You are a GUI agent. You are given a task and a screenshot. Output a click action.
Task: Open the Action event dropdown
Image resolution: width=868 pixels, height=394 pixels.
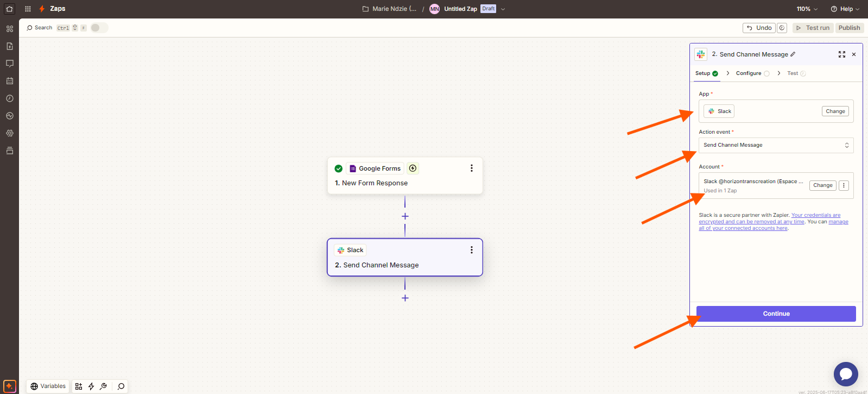[776, 145]
